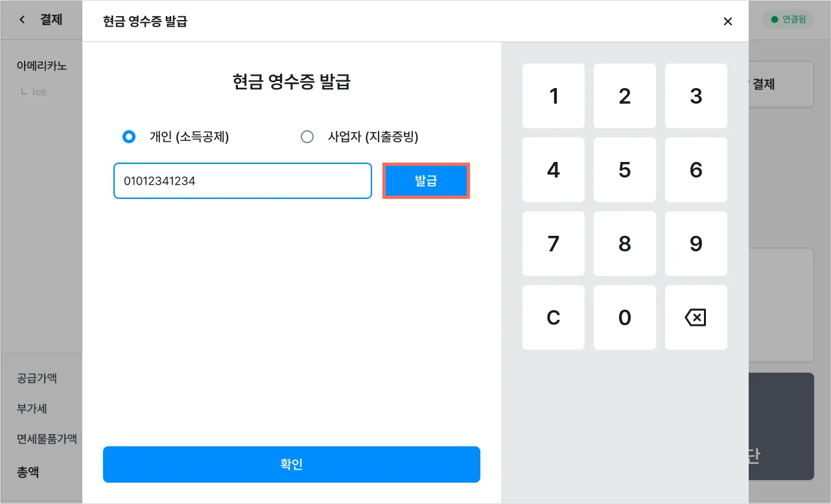
Task: Focus the phone number input field
Action: click(x=242, y=181)
